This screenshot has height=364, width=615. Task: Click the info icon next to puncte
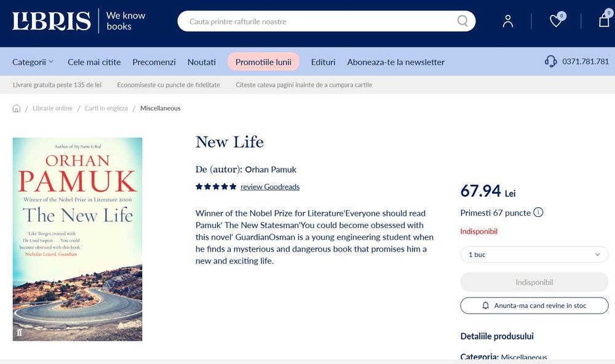point(539,213)
